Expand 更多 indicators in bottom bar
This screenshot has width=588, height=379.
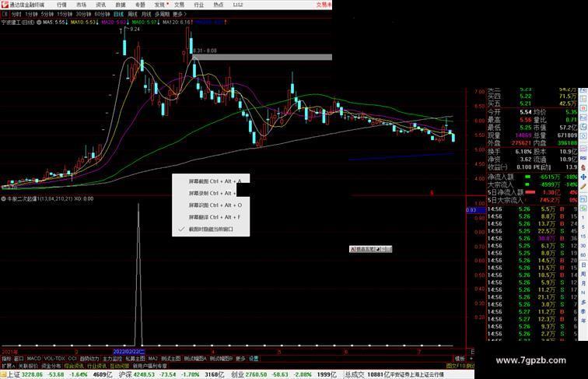[x=240, y=359]
